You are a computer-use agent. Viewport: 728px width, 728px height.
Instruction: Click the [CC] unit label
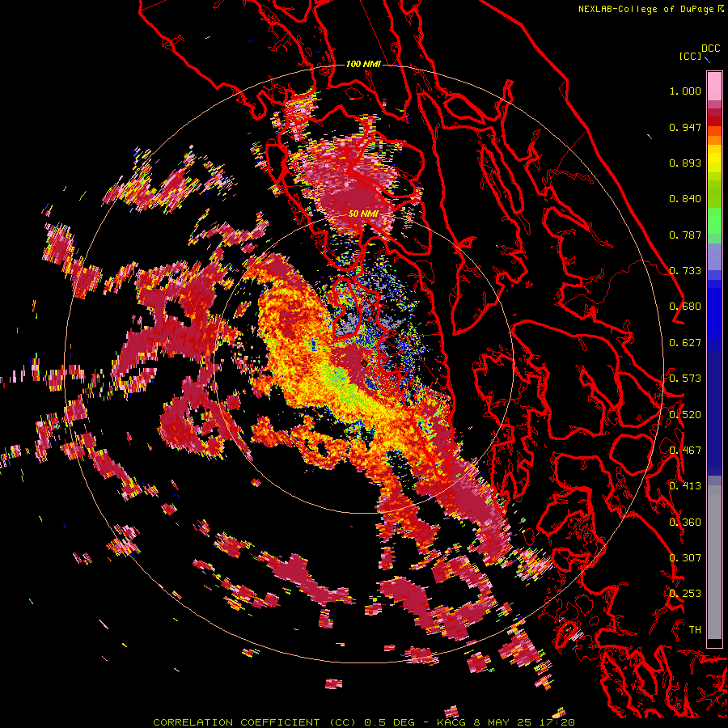691,56
